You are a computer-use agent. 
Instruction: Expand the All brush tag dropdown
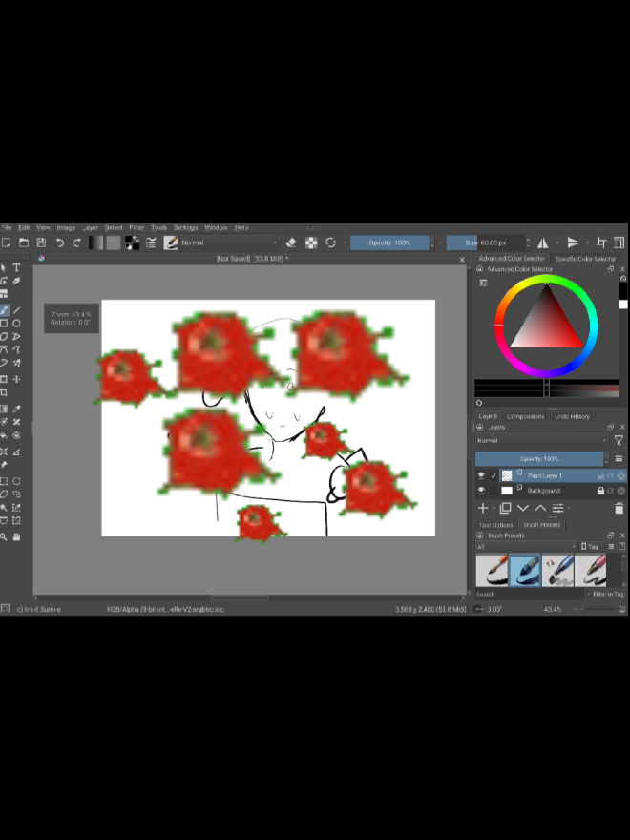click(526, 547)
